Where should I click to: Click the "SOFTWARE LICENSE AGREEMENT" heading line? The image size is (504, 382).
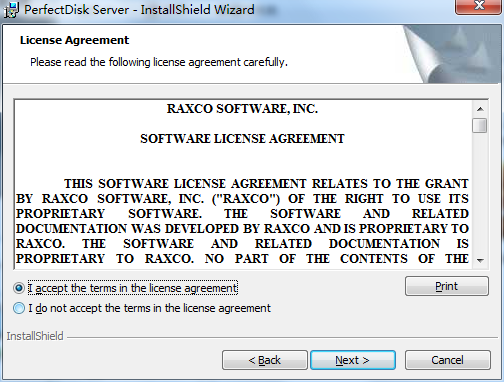tap(242, 139)
